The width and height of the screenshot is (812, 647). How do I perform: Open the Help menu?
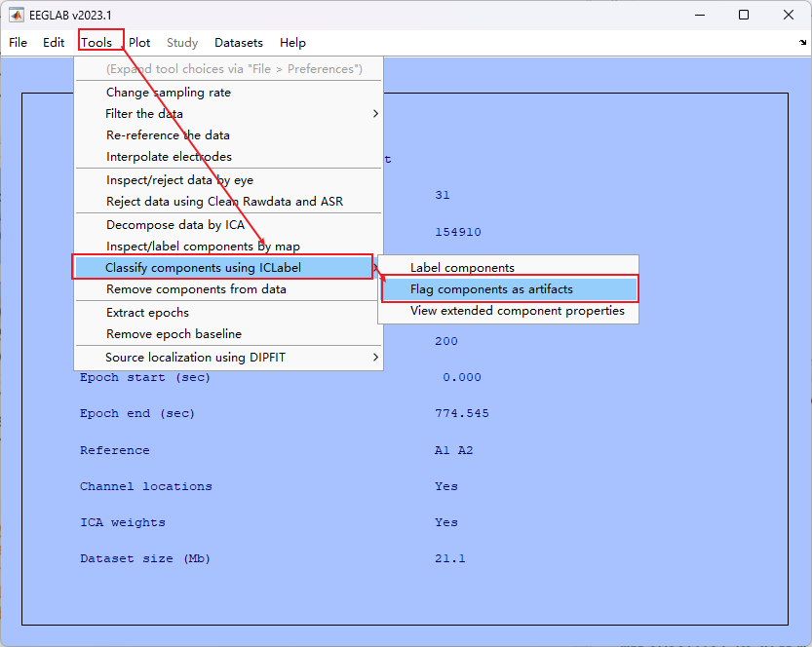(292, 43)
